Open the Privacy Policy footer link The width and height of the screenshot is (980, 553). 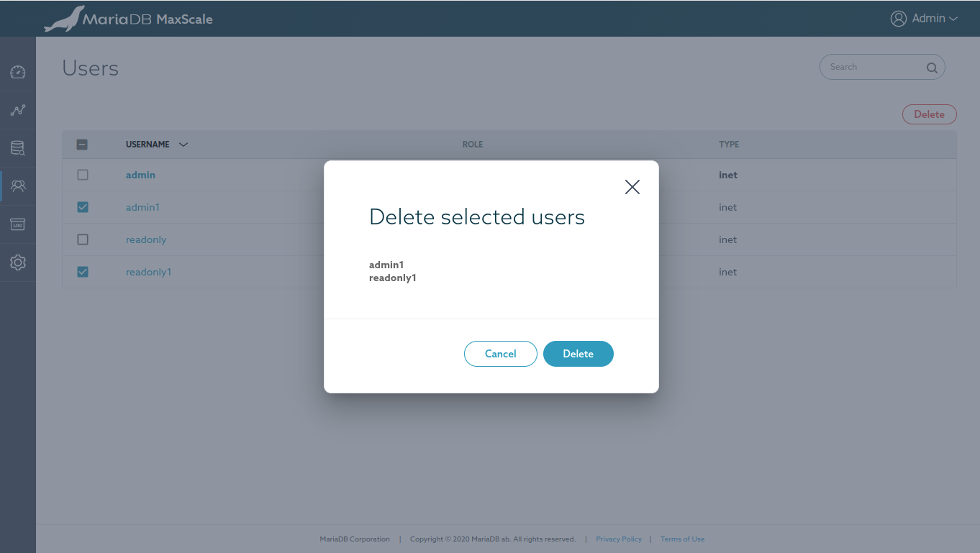tap(619, 539)
